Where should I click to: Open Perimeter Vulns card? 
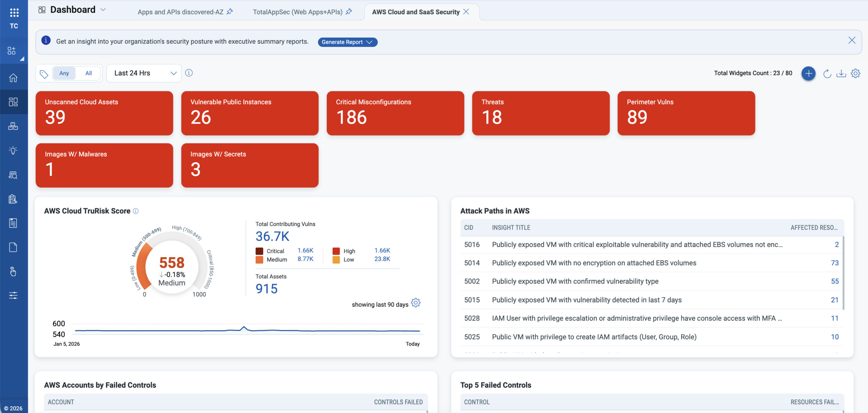686,113
